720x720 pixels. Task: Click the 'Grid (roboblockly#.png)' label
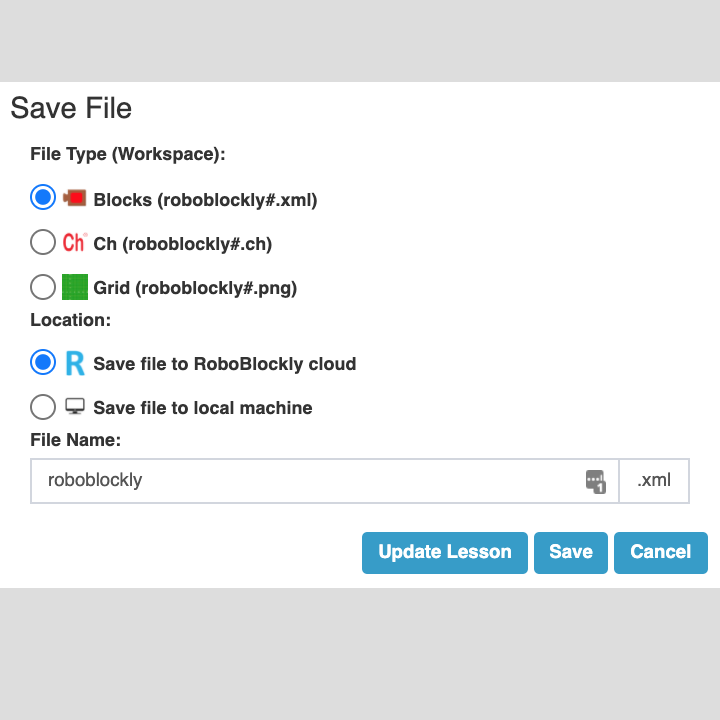tap(195, 288)
